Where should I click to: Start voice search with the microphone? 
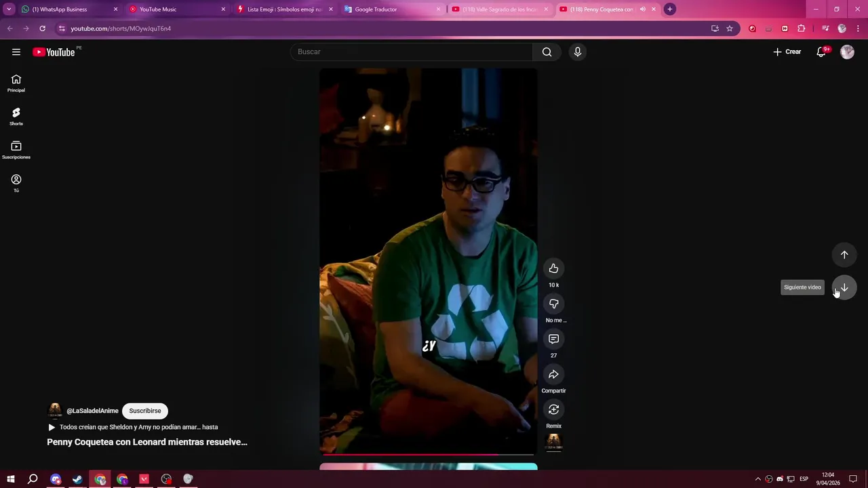pyautogui.click(x=577, y=52)
